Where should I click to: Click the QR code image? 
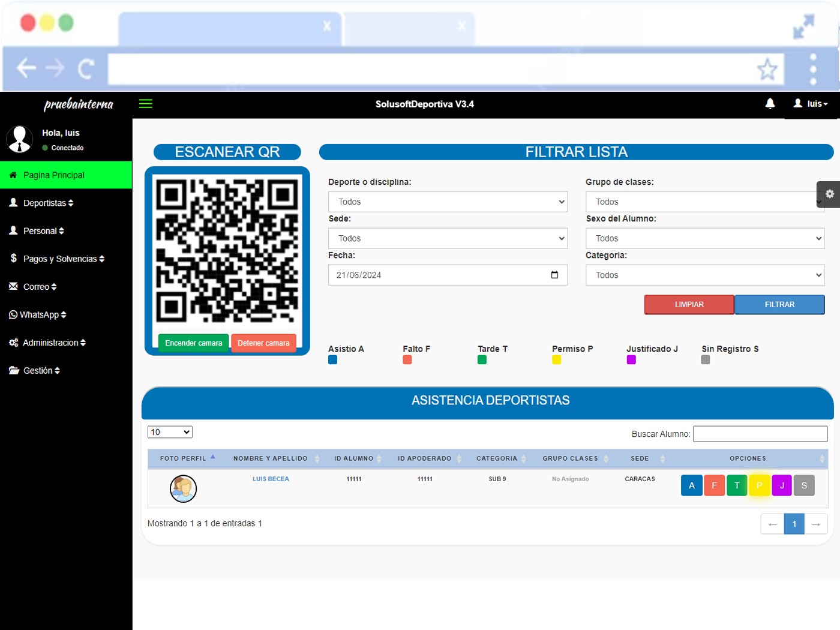[227, 251]
